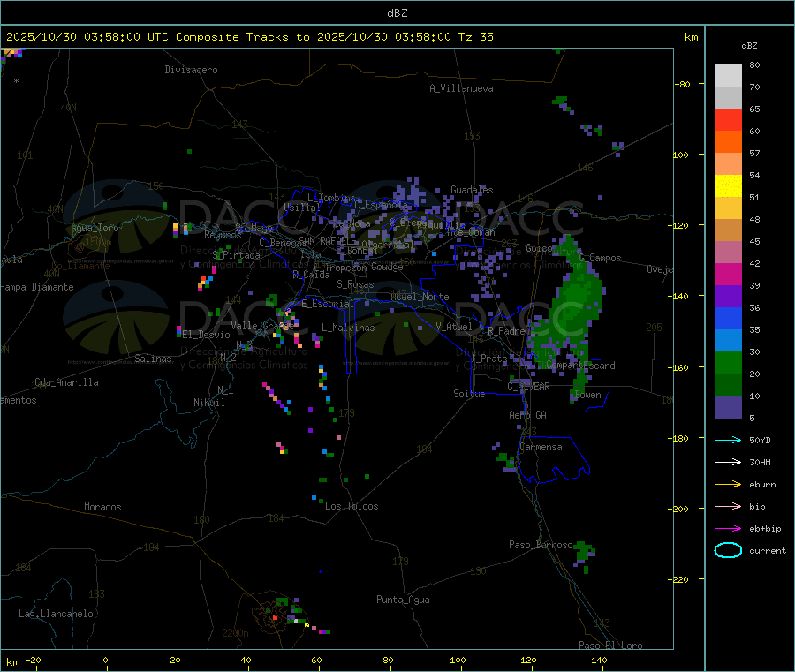The image size is (795, 672).
Task: Select the bright green 20-30 dBZ swatch
Action: [x=728, y=363]
